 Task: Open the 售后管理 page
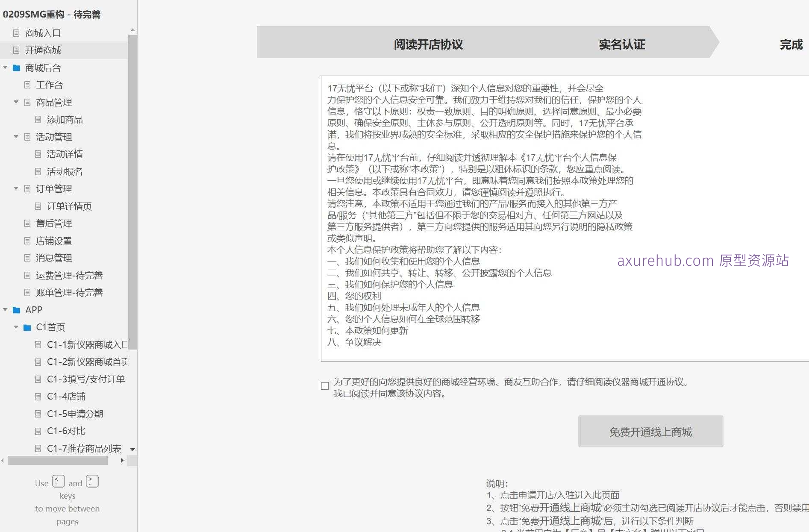coord(54,223)
